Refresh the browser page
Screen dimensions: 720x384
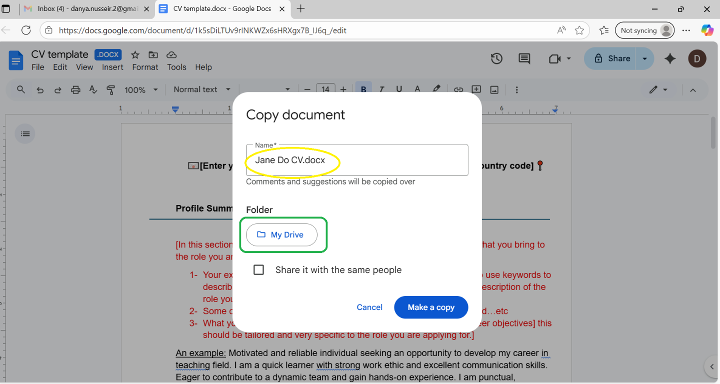(26, 30)
